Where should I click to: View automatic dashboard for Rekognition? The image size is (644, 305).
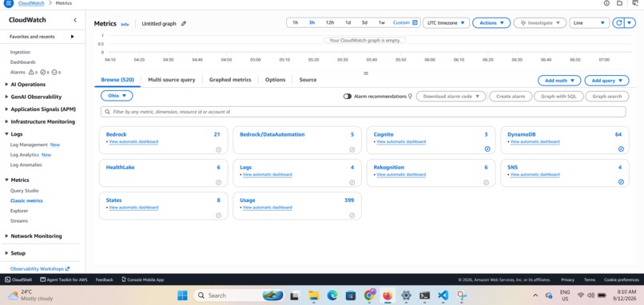[401, 175]
